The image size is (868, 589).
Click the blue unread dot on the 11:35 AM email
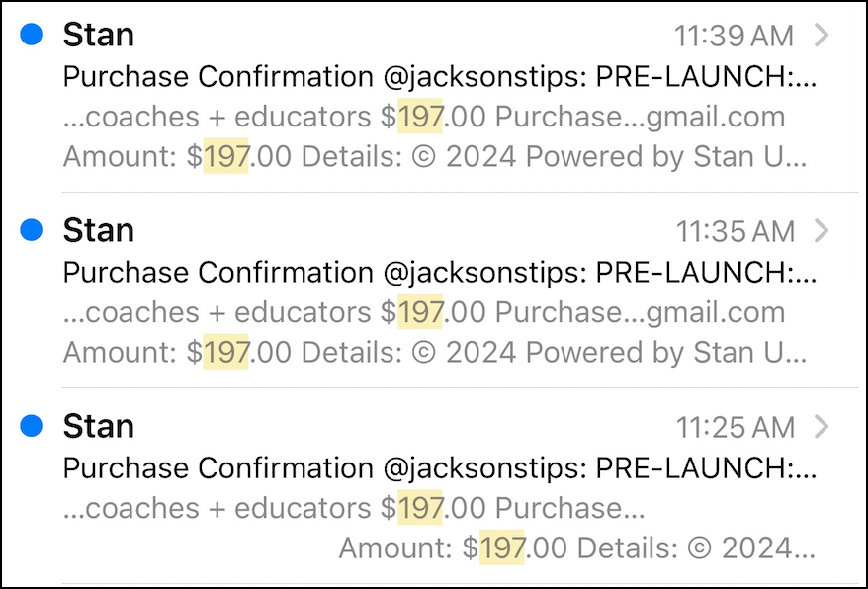[32, 230]
